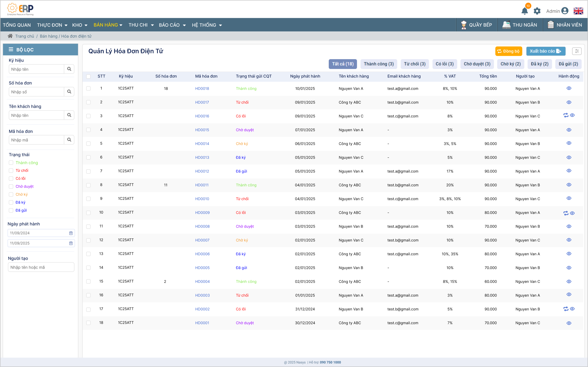The image size is (588, 367).
Task: Open the THU NGÂN button
Action: [520, 25]
